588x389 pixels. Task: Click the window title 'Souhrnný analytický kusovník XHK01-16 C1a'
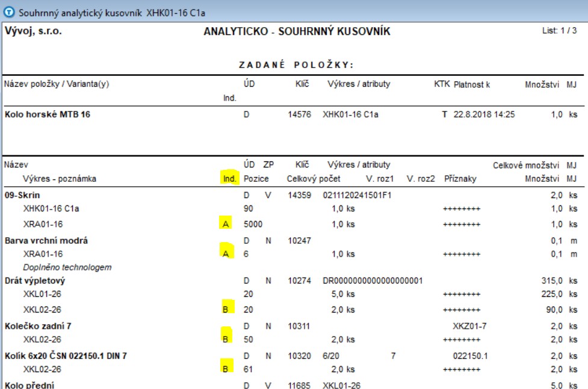tap(112, 13)
